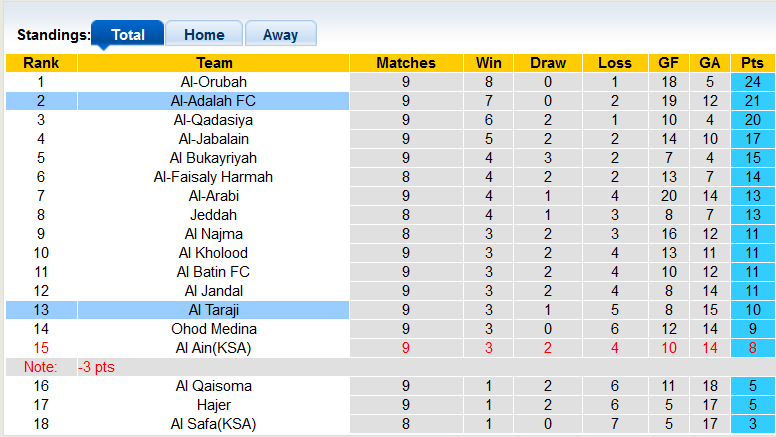Select the Hajer team name

(213, 405)
